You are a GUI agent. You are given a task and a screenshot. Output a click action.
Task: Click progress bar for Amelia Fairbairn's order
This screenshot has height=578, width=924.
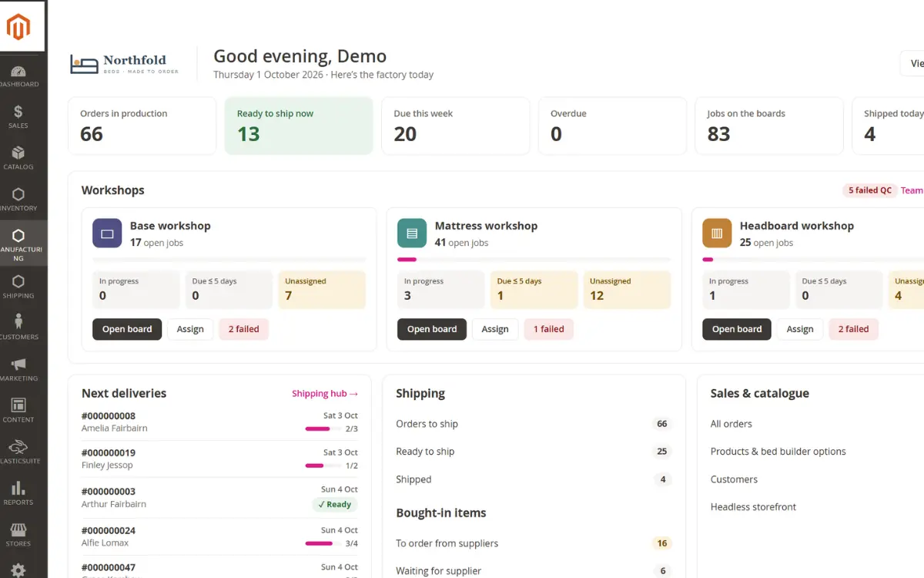(x=323, y=428)
